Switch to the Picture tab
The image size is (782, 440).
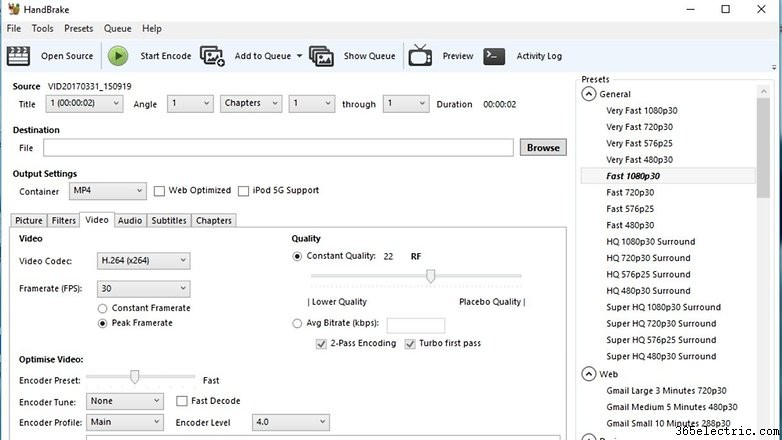pyautogui.click(x=29, y=220)
